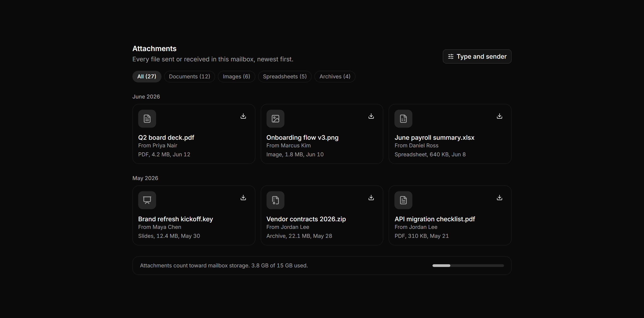Click the mailbox storage usage bar

468,266
